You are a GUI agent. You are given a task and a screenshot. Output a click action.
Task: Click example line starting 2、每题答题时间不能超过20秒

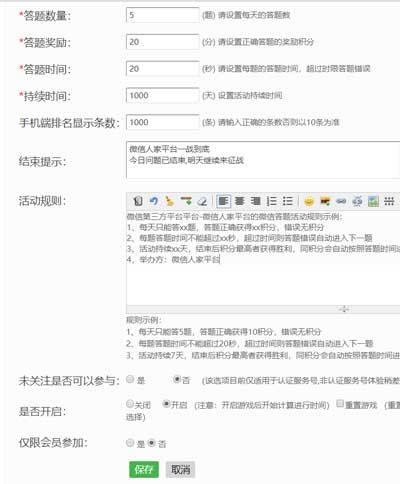point(249,344)
